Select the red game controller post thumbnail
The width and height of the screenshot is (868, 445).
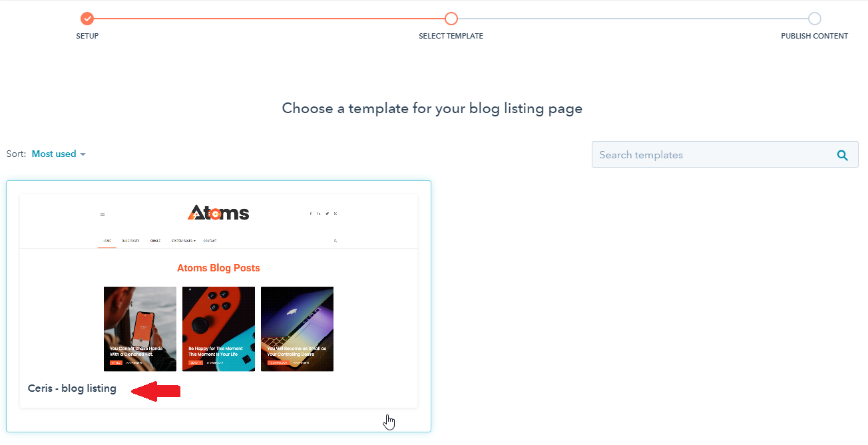tap(218, 329)
